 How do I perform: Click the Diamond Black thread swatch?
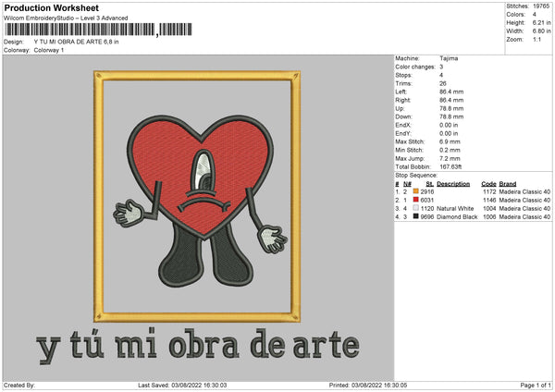tap(416, 216)
